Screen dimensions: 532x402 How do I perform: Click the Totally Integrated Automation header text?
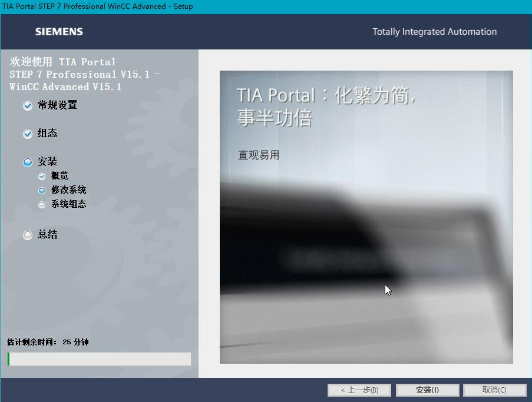(435, 32)
